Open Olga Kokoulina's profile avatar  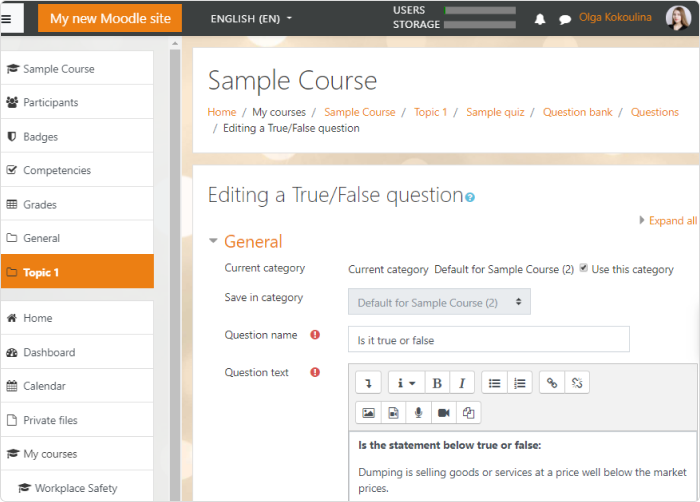coord(678,18)
